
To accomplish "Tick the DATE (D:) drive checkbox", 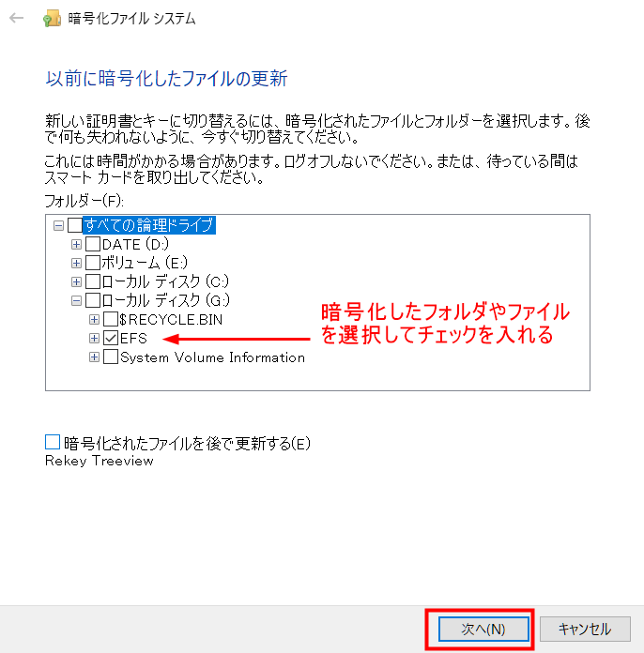I will [x=93, y=244].
